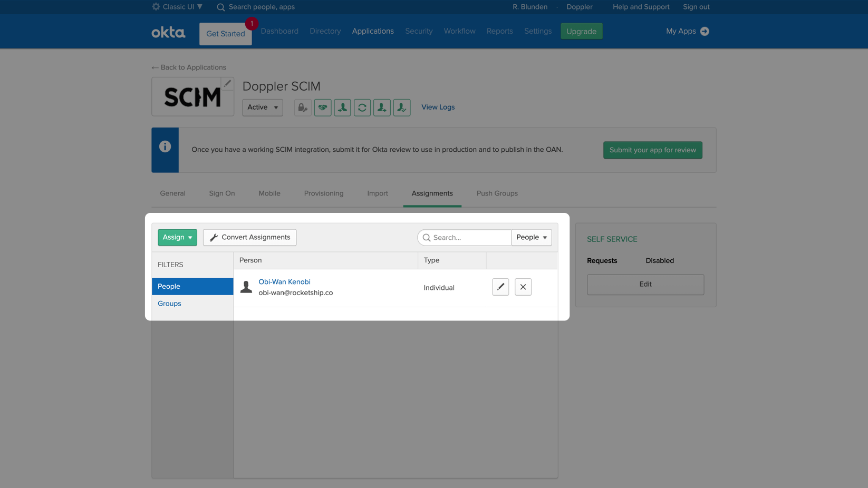
Task: Click the Disabled requests value
Action: tap(660, 261)
